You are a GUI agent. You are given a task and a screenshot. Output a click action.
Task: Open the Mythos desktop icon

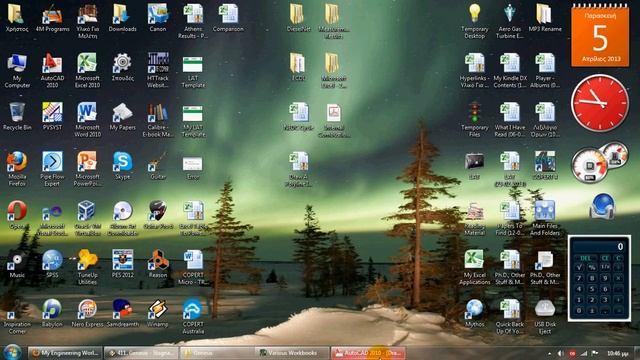(474, 313)
